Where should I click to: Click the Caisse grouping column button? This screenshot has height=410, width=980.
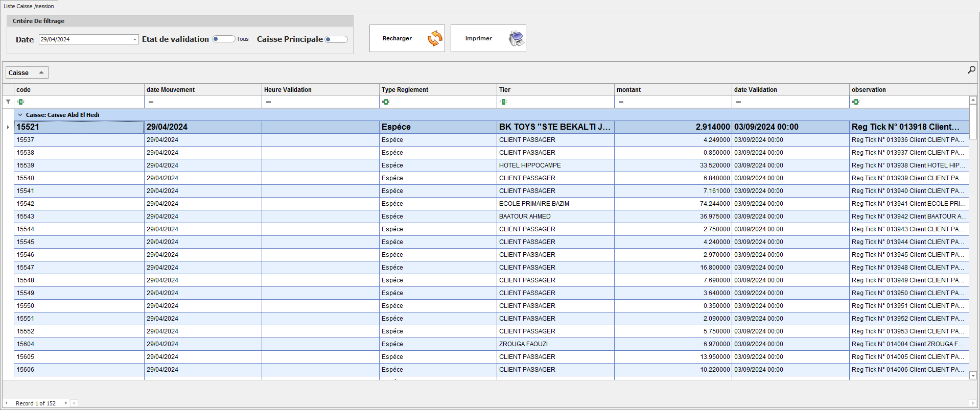pyautogui.click(x=27, y=73)
